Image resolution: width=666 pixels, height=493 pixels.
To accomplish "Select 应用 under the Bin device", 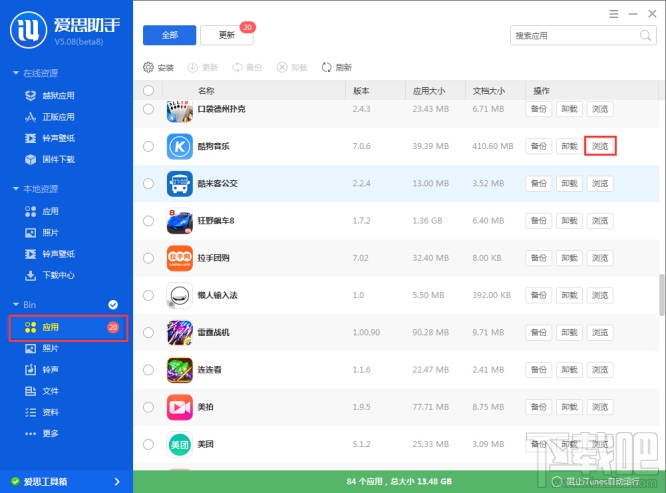I will 68,327.
